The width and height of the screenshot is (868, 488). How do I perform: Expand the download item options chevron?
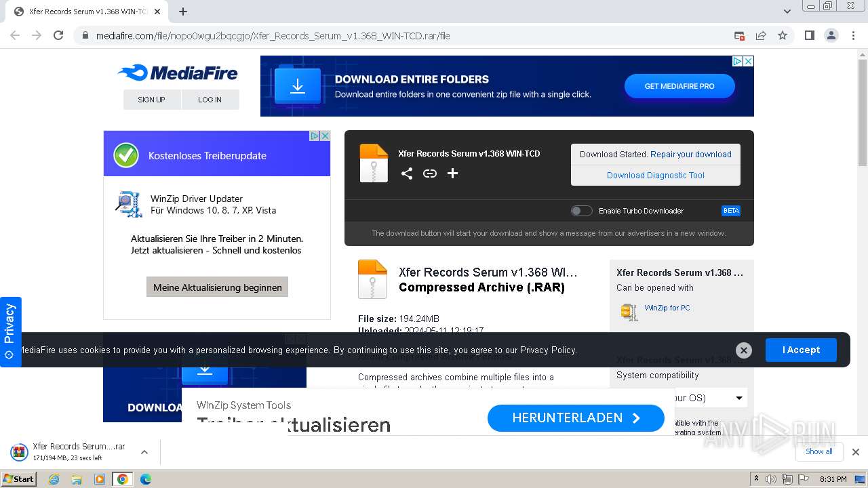144,451
